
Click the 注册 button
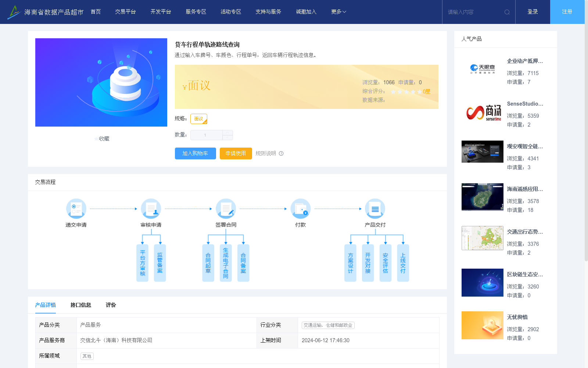pos(567,12)
